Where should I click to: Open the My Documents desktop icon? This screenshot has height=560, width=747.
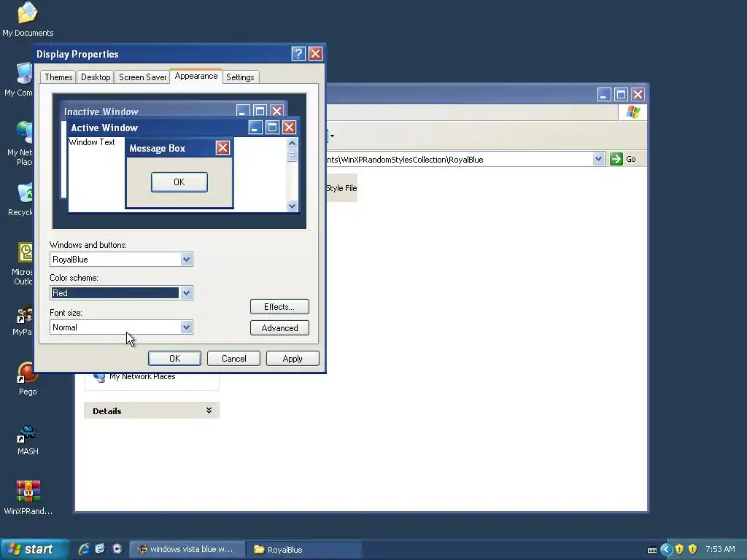click(x=28, y=19)
